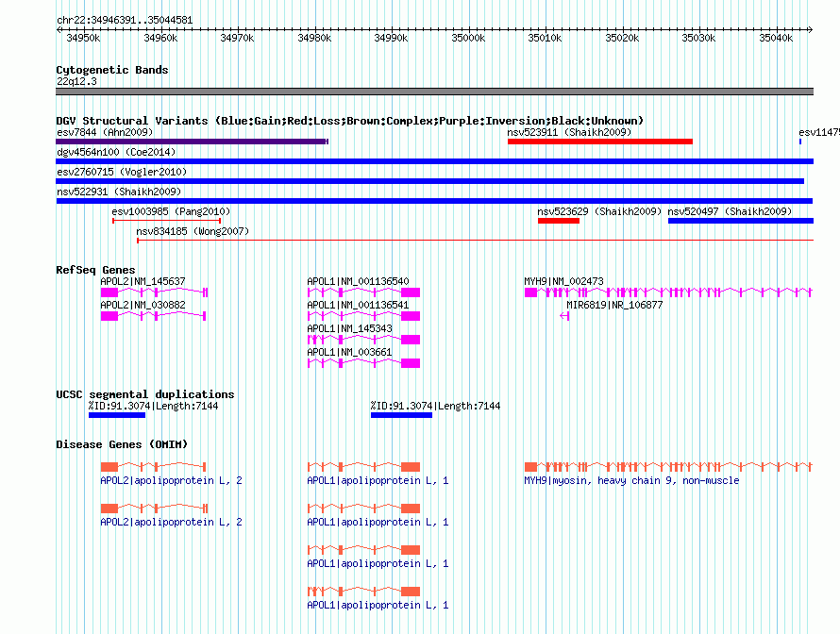Select the blue dgv4564n100 gain bar

coord(434,161)
